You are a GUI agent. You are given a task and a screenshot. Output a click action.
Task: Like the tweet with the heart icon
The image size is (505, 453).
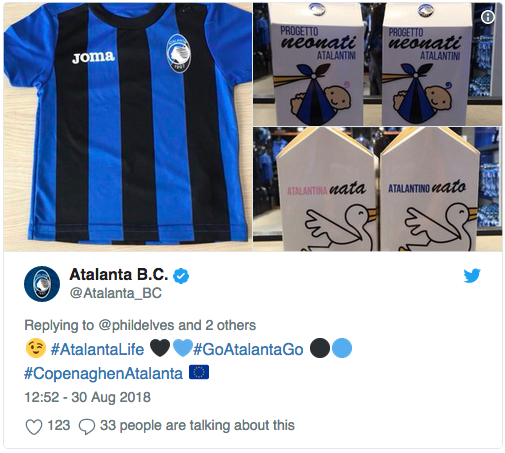click(34, 426)
